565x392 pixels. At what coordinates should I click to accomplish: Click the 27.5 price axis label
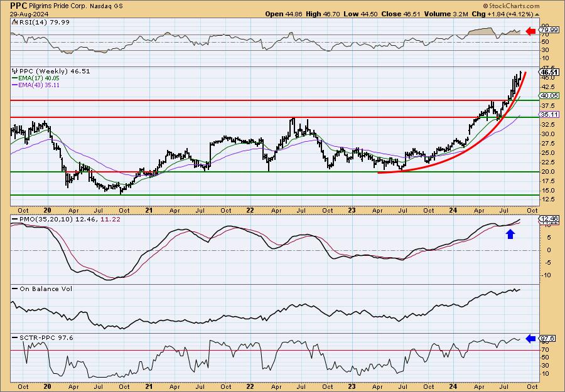pyautogui.click(x=549, y=144)
